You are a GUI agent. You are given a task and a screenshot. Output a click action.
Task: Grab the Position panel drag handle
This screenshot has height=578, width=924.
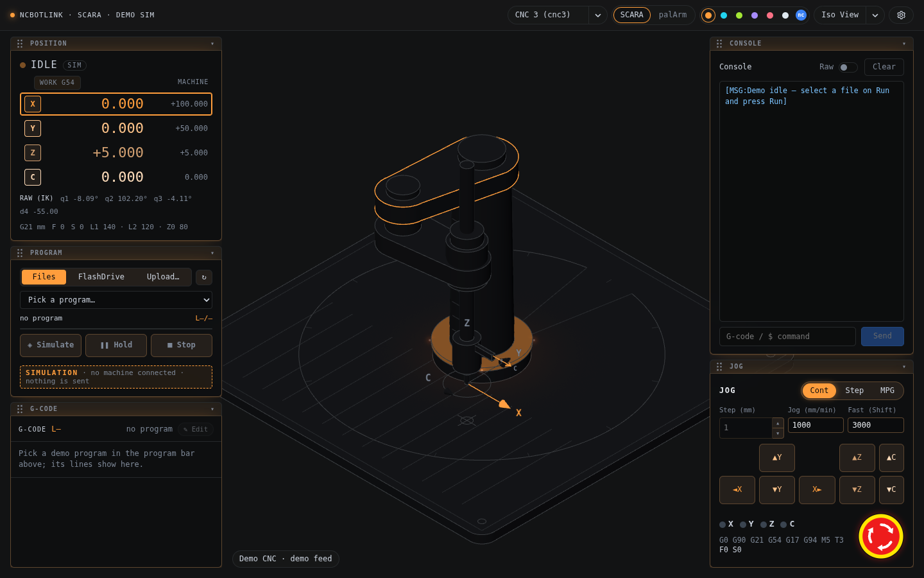tap(20, 44)
